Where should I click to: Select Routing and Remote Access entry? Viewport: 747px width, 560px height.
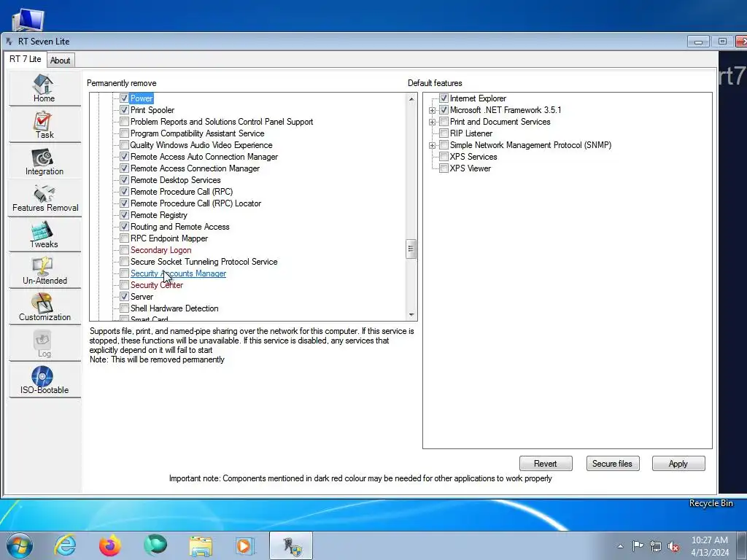click(x=180, y=227)
